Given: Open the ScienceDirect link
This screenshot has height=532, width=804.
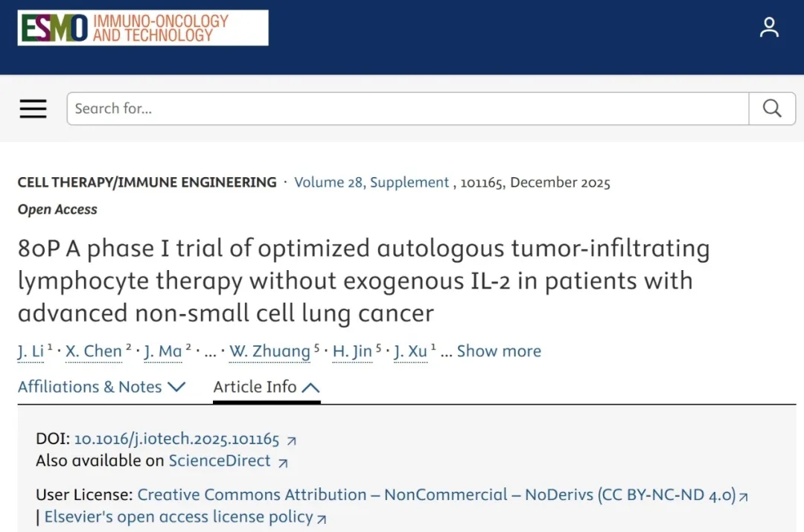Looking at the screenshot, I should pos(220,461).
